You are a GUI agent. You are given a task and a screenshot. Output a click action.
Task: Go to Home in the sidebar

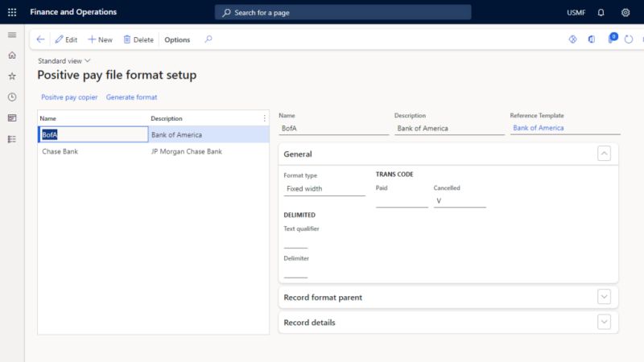(12, 55)
